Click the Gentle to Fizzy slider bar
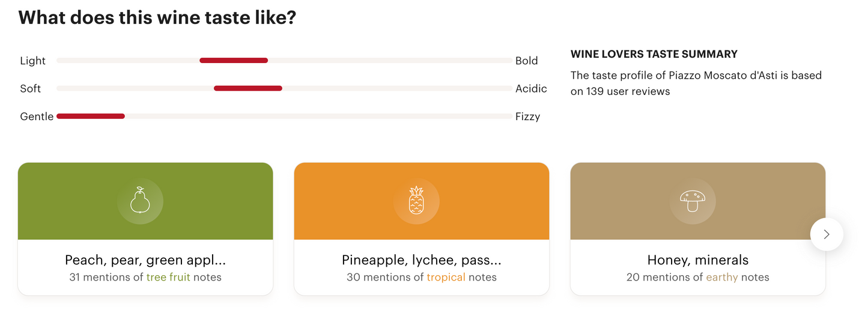The image size is (868, 310). point(284,116)
